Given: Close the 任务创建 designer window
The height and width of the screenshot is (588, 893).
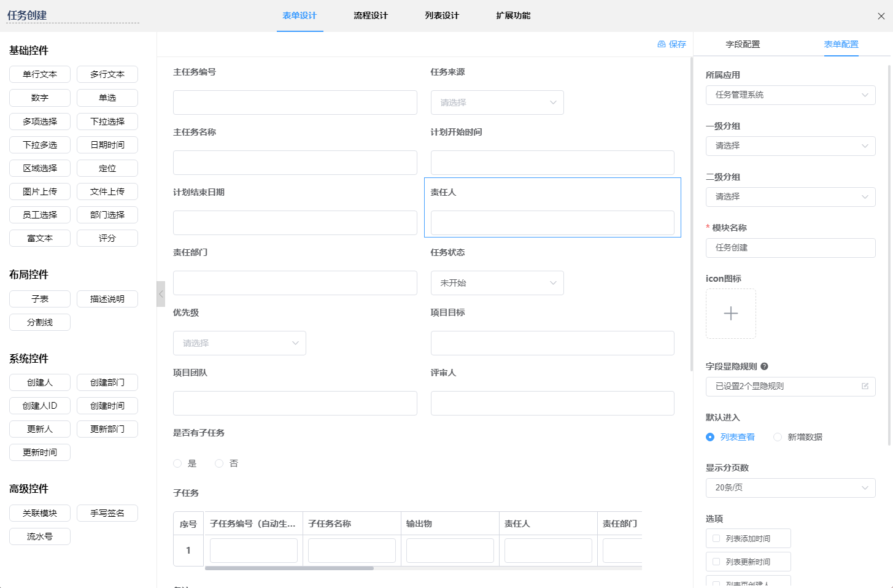Looking at the screenshot, I should tap(881, 16).
